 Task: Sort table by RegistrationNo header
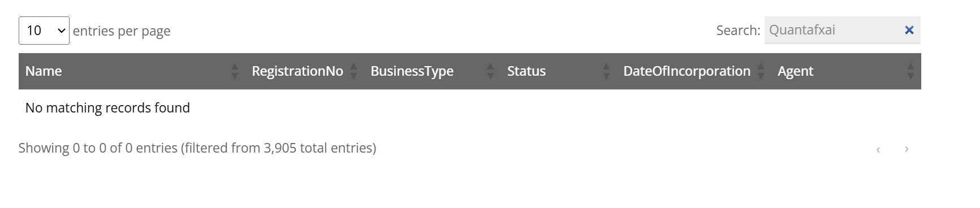click(x=297, y=71)
